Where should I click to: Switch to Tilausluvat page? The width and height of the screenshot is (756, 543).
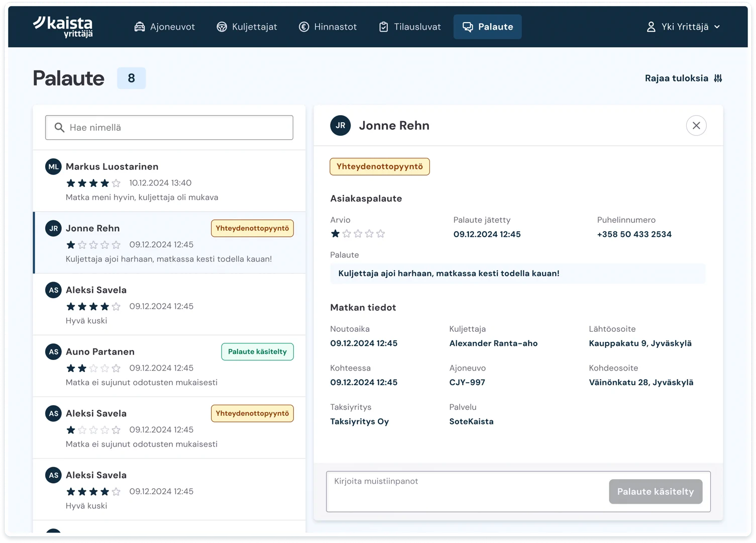[x=409, y=27]
